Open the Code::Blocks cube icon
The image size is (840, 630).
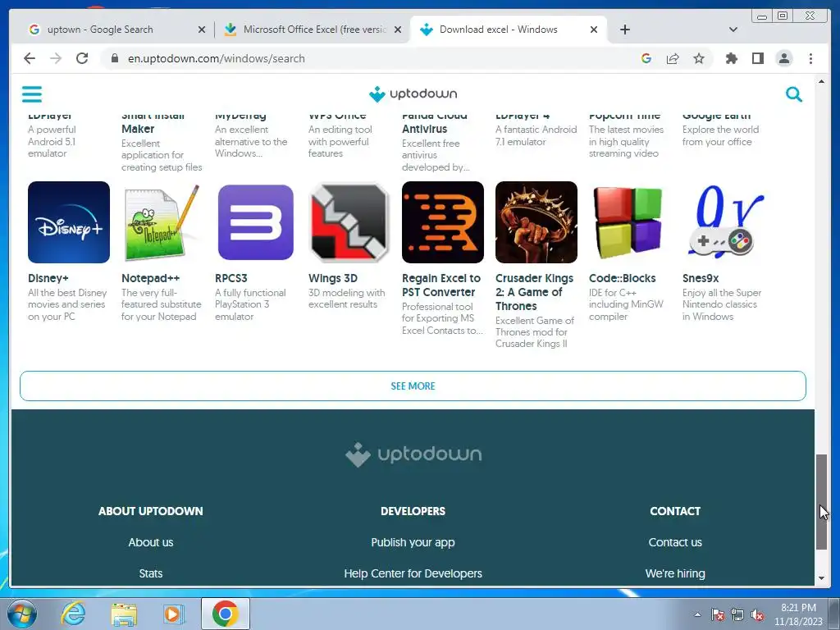click(x=629, y=222)
